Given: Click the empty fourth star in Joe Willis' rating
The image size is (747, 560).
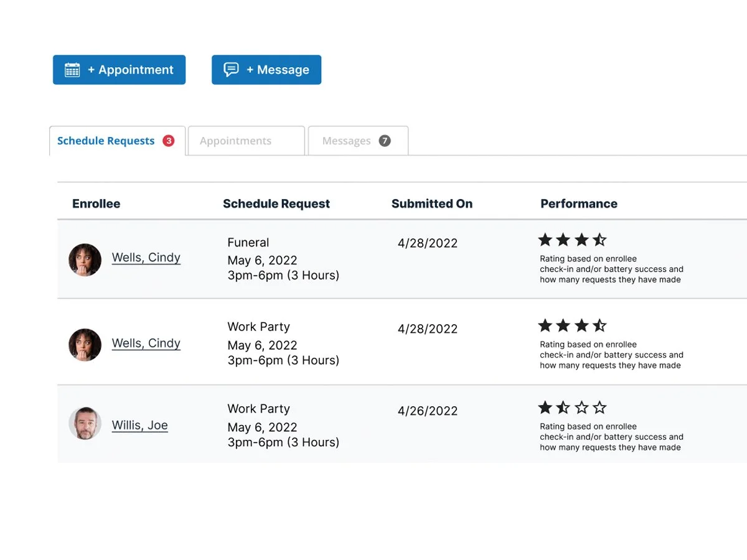Looking at the screenshot, I should (x=599, y=408).
